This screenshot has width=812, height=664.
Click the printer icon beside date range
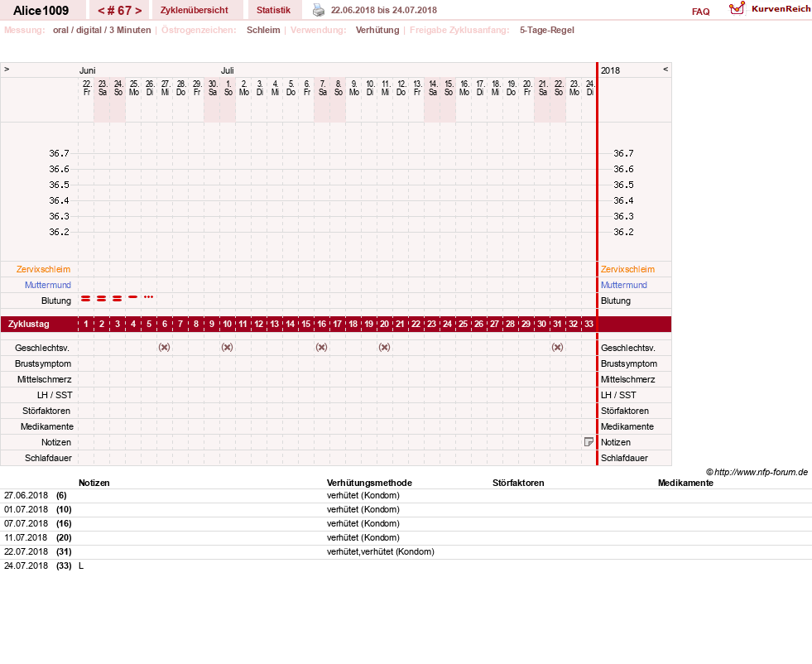pos(319,11)
